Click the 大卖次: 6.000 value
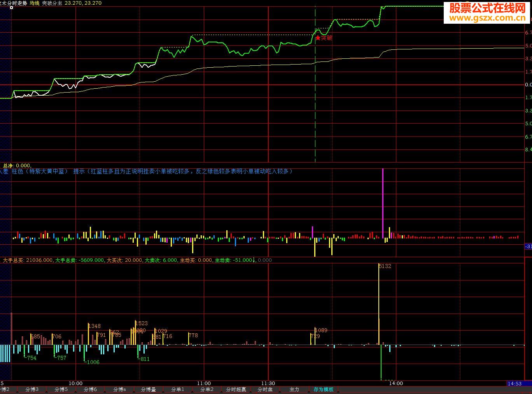532x394 pixels. click(x=161, y=260)
